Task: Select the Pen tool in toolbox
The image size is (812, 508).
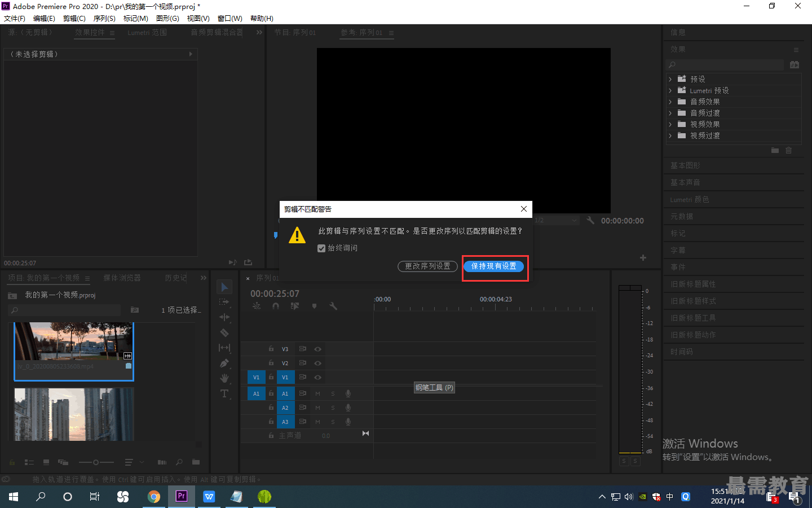Action: coord(224,363)
